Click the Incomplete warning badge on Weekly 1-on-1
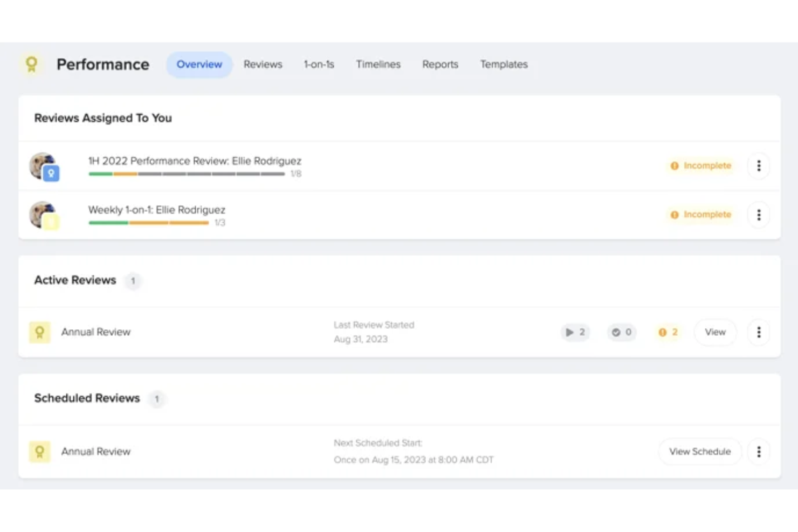The width and height of the screenshot is (798, 532). [x=700, y=215]
